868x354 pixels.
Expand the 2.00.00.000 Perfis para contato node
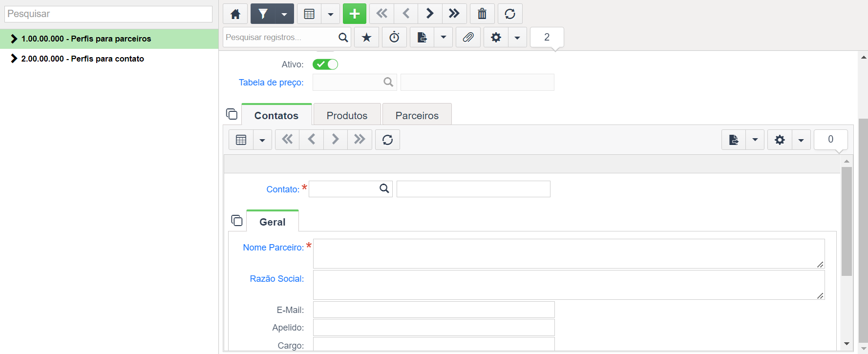[x=14, y=59]
